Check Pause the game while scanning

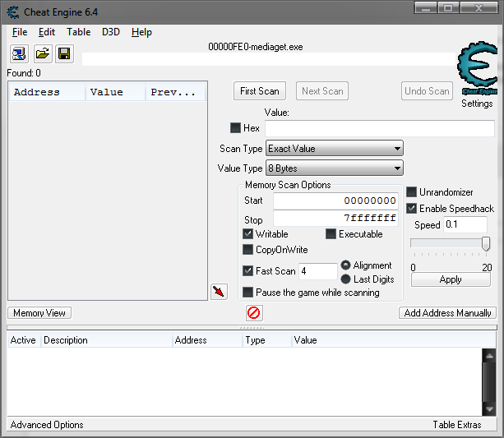tap(247, 292)
